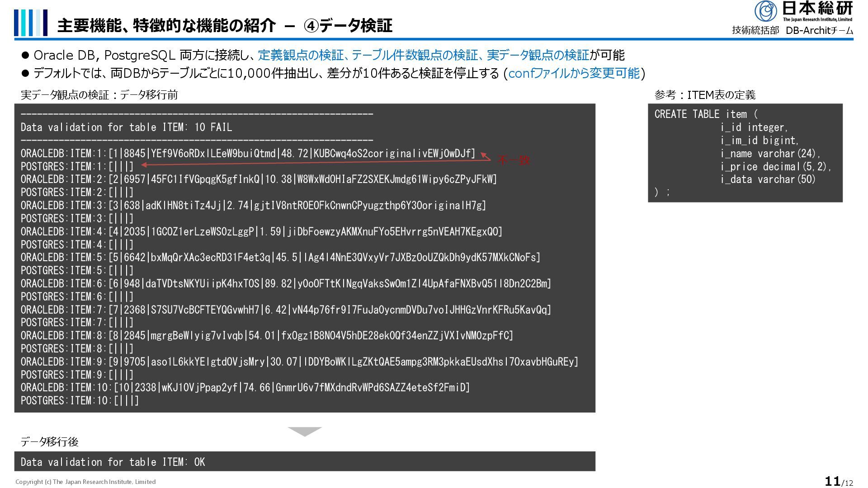This screenshot has width=868, height=488.
Task: Click the blue confファイルから変更可能 text
Action: point(574,73)
